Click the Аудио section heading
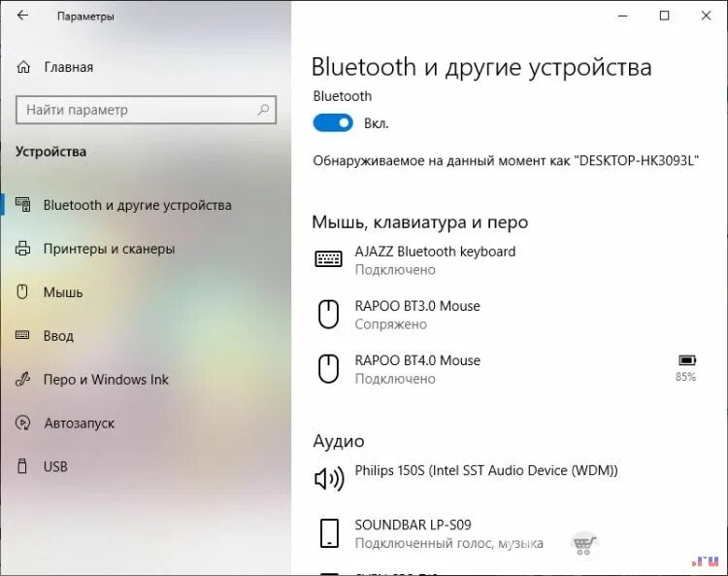Screen dimensions: 728x576 coord(339,440)
